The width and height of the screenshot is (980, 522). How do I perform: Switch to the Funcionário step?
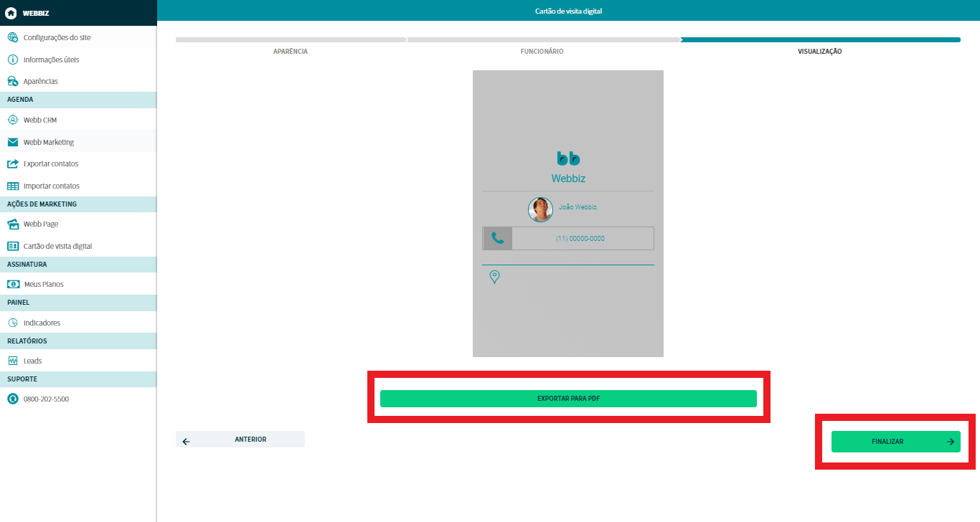point(542,52)
